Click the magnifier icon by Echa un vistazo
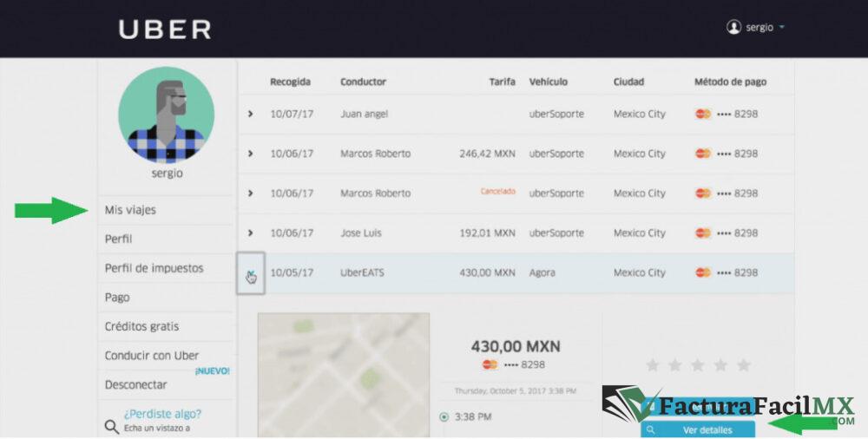This screenshot has height=439, width=868. tap(112, 427)
